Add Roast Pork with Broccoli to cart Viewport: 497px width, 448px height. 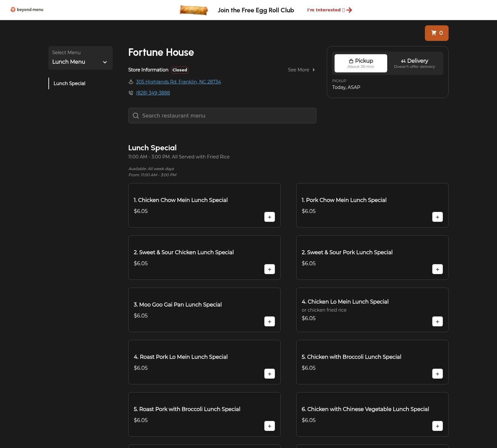(x=269, y=426)
